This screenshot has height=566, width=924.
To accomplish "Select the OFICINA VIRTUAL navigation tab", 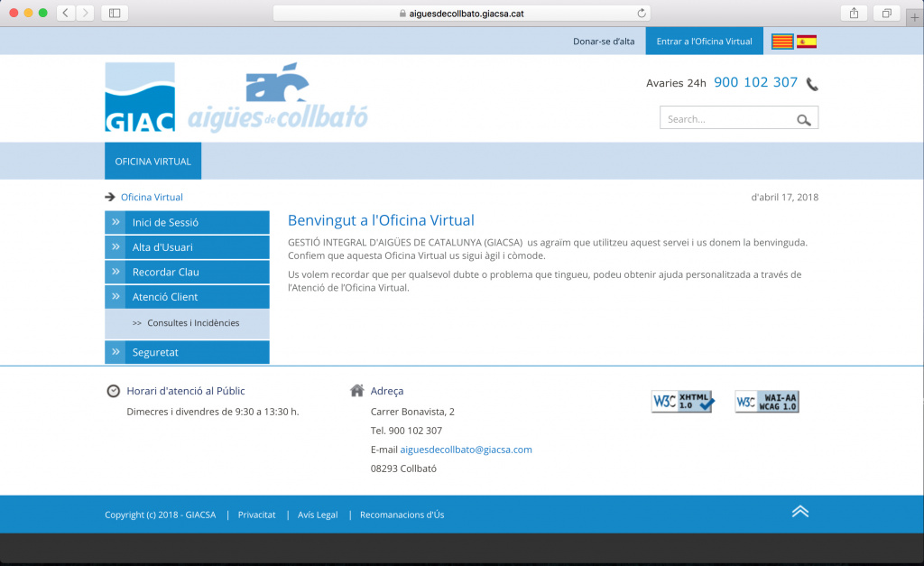I will (152, 161).
